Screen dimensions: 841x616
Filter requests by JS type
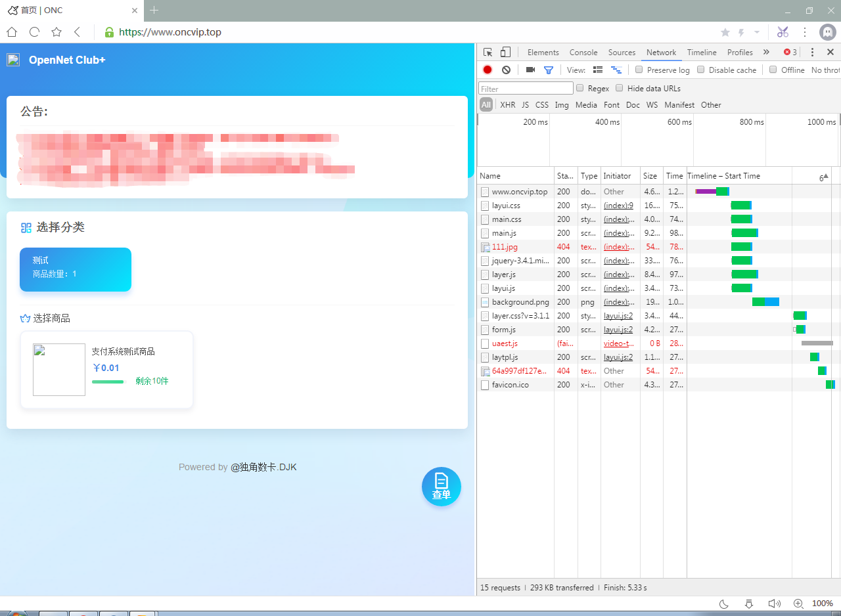tap(526, 105)
